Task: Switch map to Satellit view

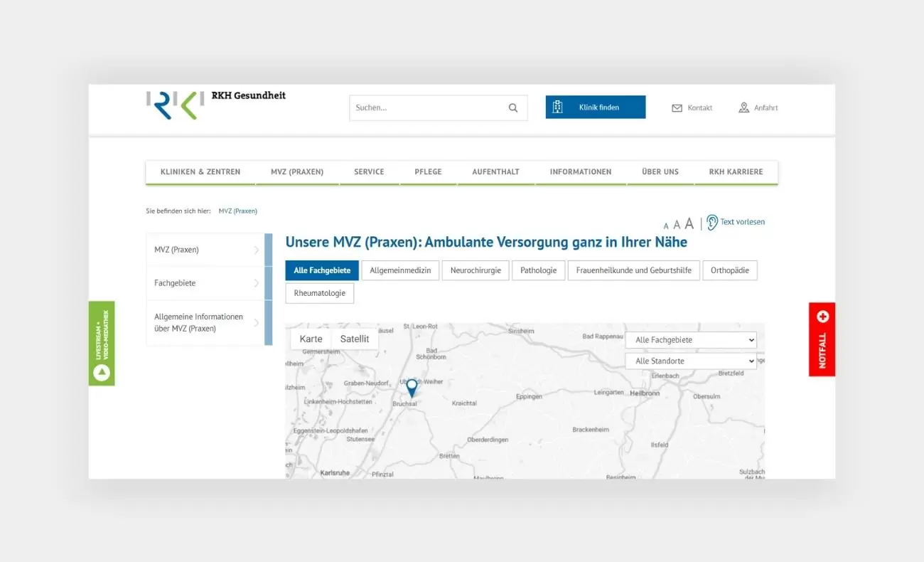Action: pos(355,339)
